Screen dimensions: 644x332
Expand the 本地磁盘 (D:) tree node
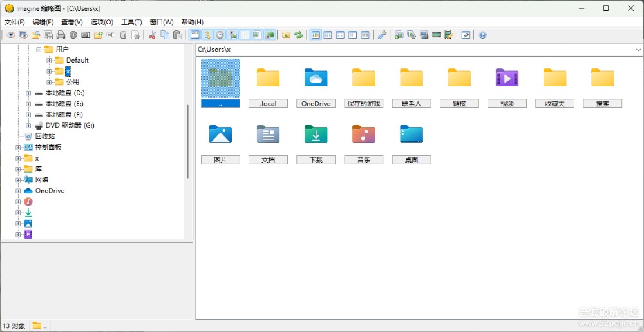28,93
